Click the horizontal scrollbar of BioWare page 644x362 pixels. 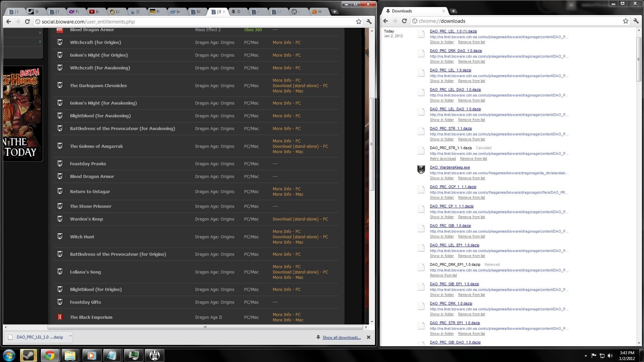point(205,327)
